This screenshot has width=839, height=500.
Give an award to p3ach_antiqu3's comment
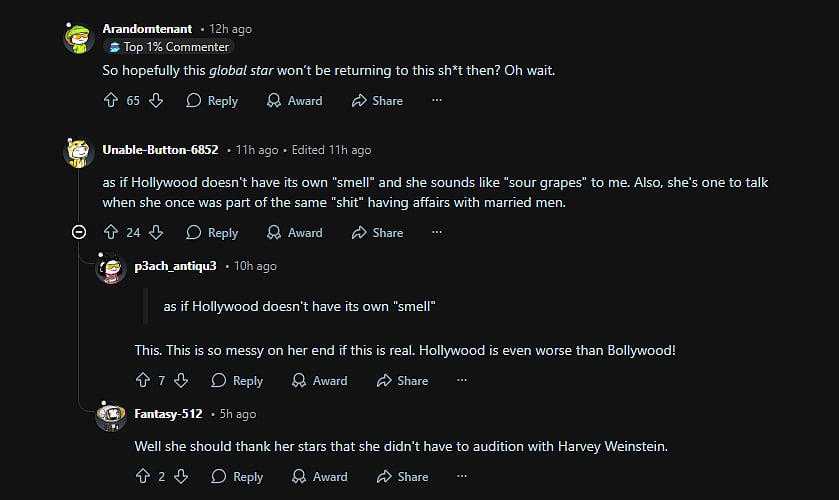[x=319, y=380]
